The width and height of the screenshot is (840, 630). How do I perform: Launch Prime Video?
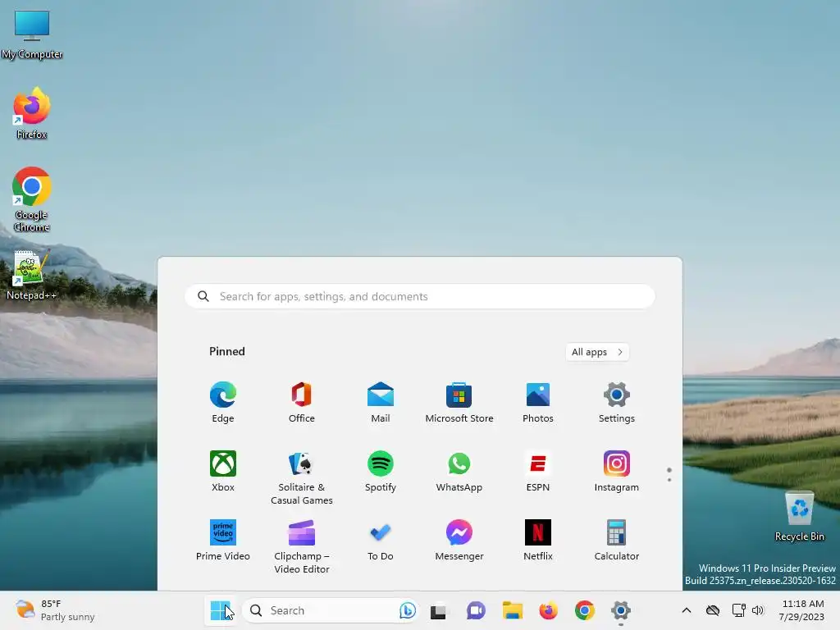[x=223, y=540]
